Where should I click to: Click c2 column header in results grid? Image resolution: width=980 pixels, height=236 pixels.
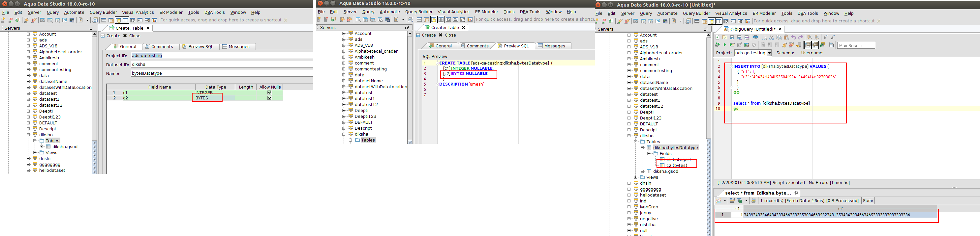(x=841, y=208)
